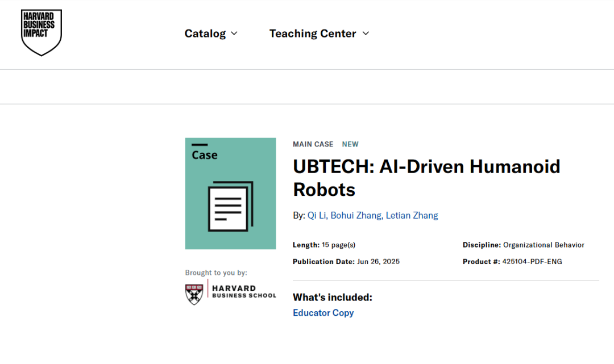Click the publication date Jun 26, 2025
This screenshot has height=364, width=614.
378,262
